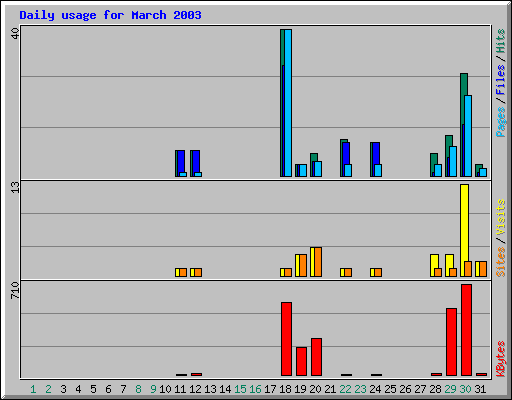Click day label "28" on x-axis
Image resolution: width=512 pixels, height=400 pixels.
pyautogui.click(x=435, y=389)
